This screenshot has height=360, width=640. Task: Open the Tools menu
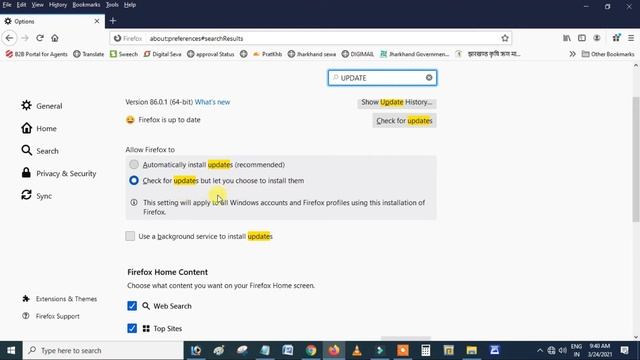(112, 5)
